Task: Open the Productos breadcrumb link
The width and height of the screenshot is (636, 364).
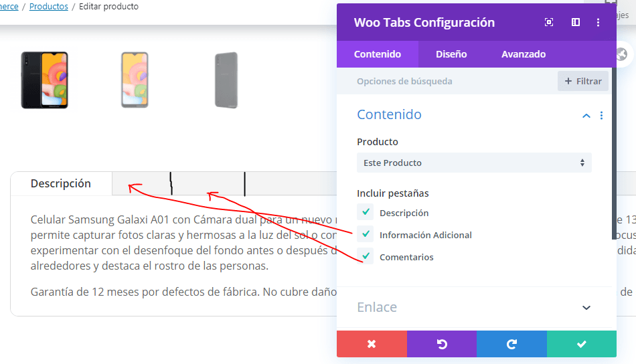Action: click(x=49, y=7)
